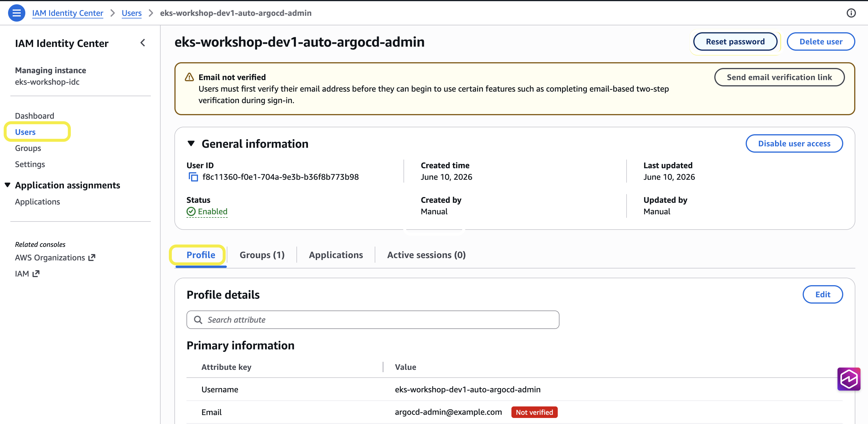View the Active sessions (0) tab

pos(426,255)
